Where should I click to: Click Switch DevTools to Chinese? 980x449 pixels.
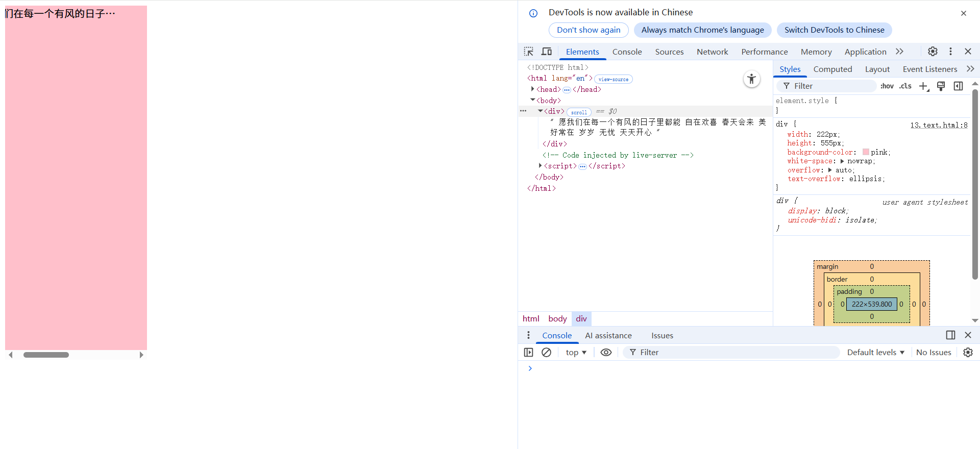click(834, 30)
